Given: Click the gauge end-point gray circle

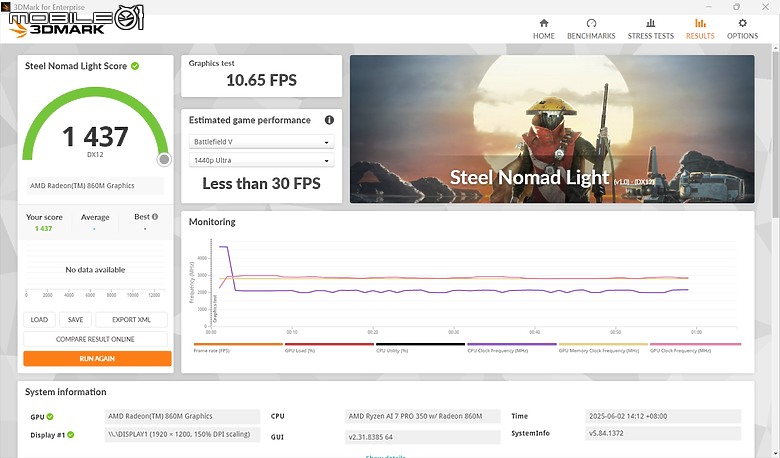Looking at the screenshot, I should point(164,159).
